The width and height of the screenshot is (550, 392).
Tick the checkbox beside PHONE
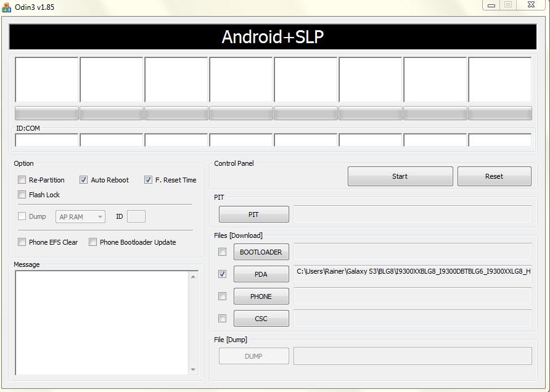click(x=222, y=296)
